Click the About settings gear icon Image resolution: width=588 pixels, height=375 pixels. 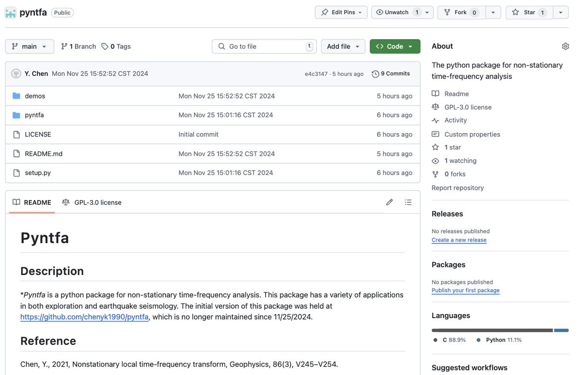pyautogui.click(x=565, y=46)
